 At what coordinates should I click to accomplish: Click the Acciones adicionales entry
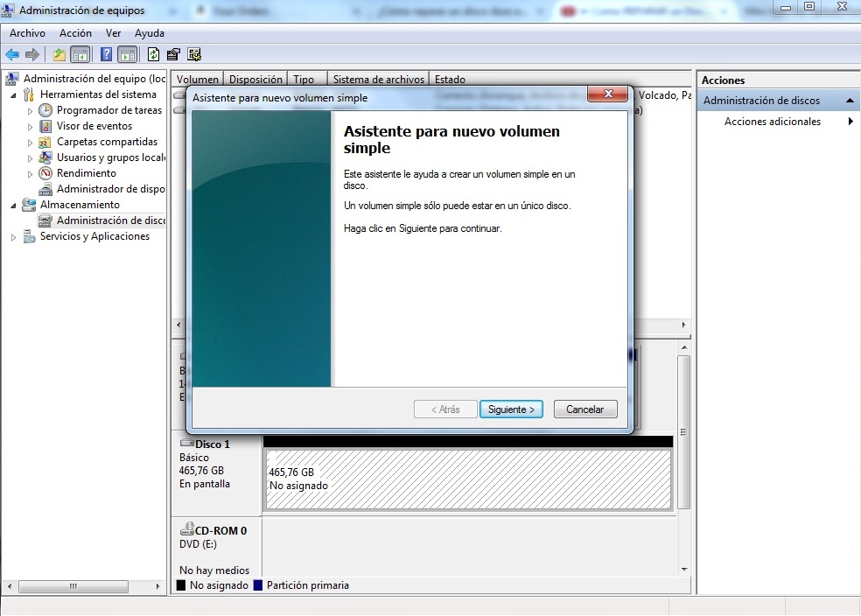coord(773,122)
